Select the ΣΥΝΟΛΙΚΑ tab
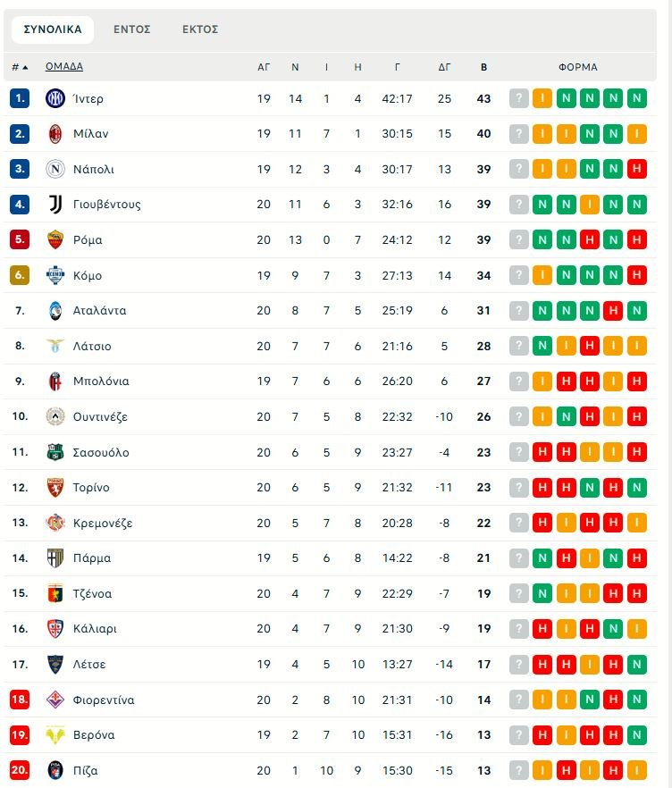 53,29
